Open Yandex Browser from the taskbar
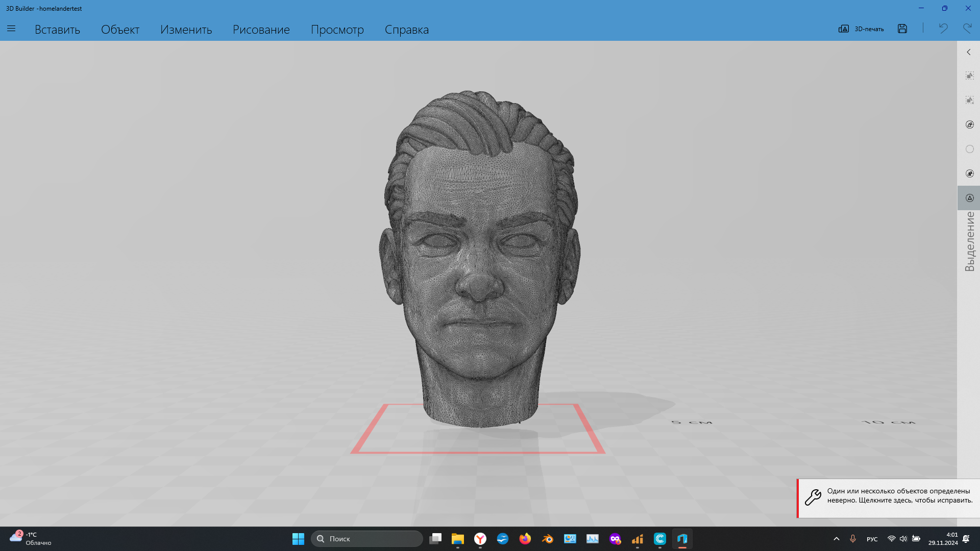Screen dimensions: 980x551 (480, 539)
